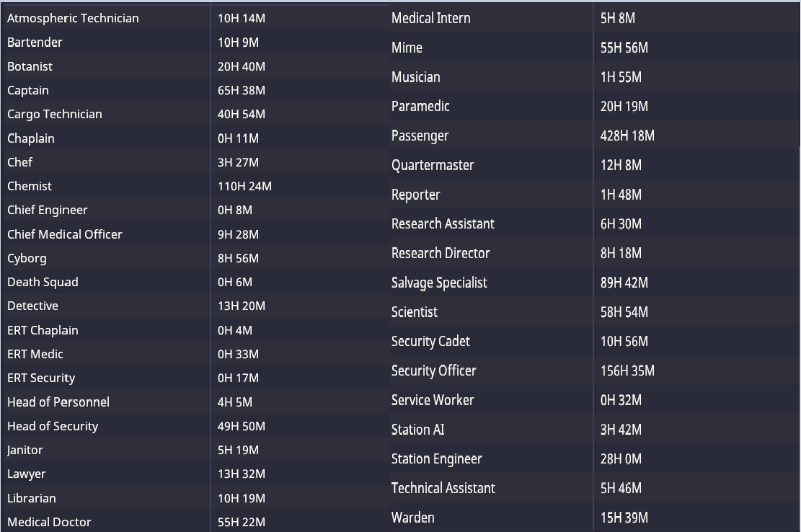Select the ERT Chaplain role name
The width and height of the screenshot is (801, 532).
43,330
